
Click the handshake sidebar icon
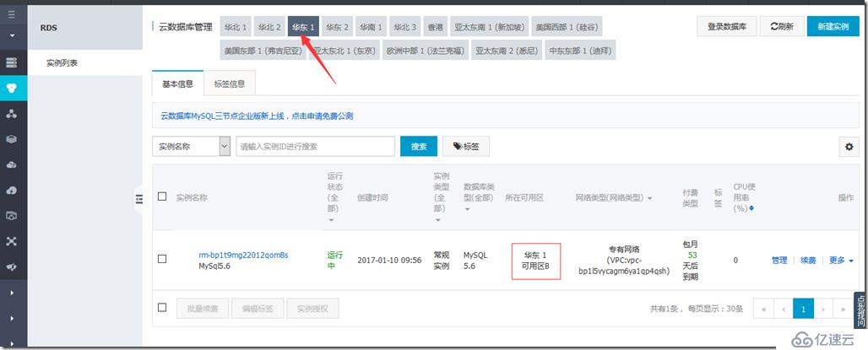(11, 267)
